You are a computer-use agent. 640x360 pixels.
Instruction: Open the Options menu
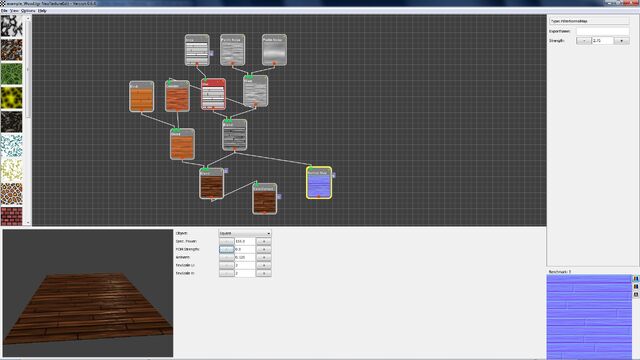[28, 11]
